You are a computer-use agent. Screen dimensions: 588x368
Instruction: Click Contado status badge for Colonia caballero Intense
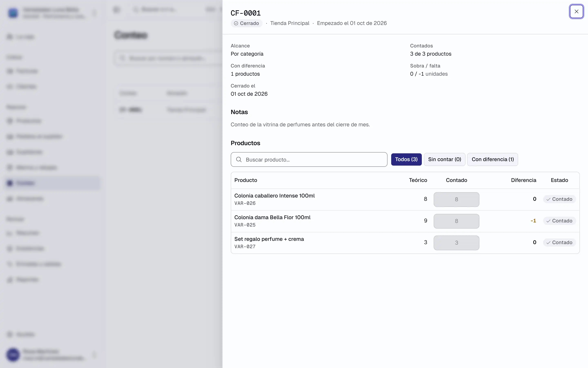point(559,199)
